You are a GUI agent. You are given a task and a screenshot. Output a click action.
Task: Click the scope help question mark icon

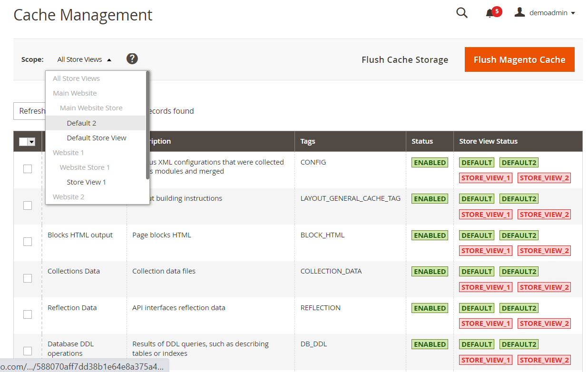pyautogui.click(x=132, y=59)
